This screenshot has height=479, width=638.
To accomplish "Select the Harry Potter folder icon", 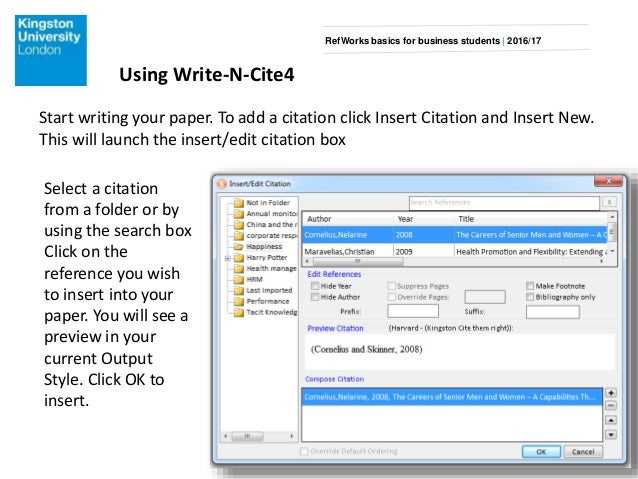I will pos(238,258).
